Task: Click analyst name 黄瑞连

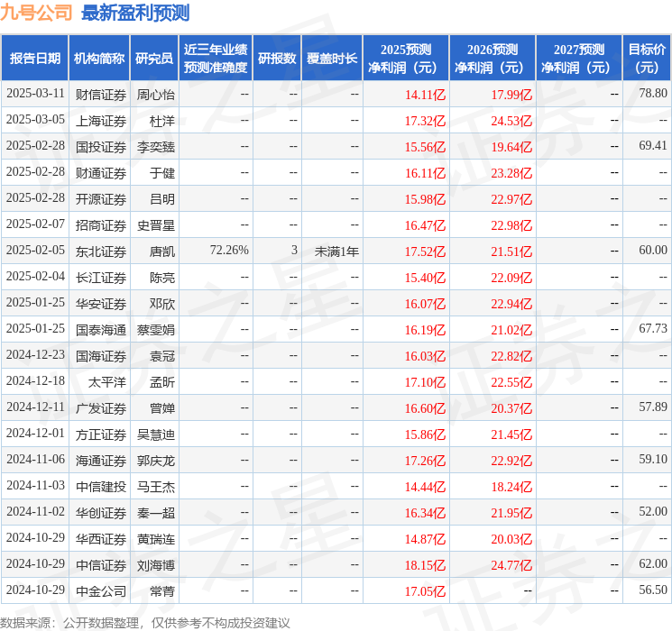Action: [156, 539]
